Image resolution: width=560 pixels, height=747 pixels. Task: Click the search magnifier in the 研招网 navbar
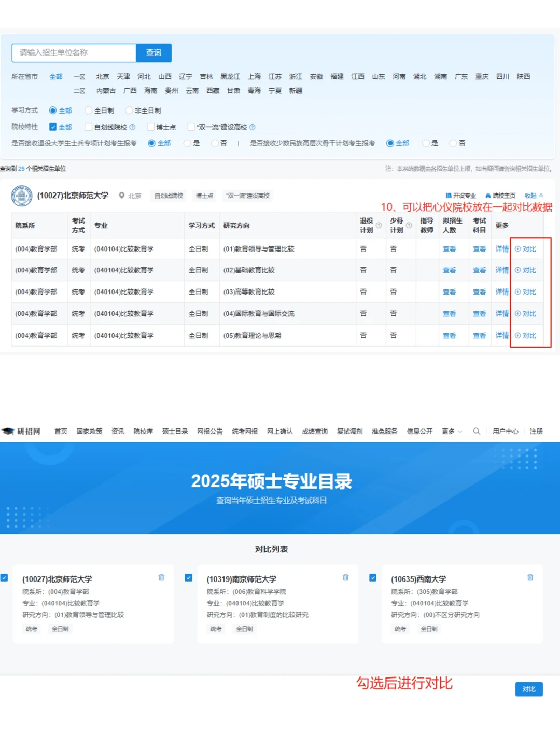pyautogui.click(x=477, y=431)
